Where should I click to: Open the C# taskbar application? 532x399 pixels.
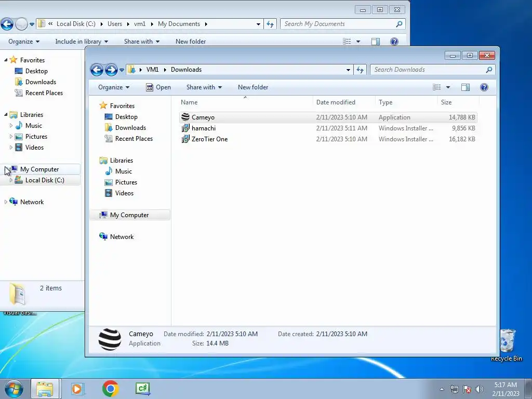(143, 389)
